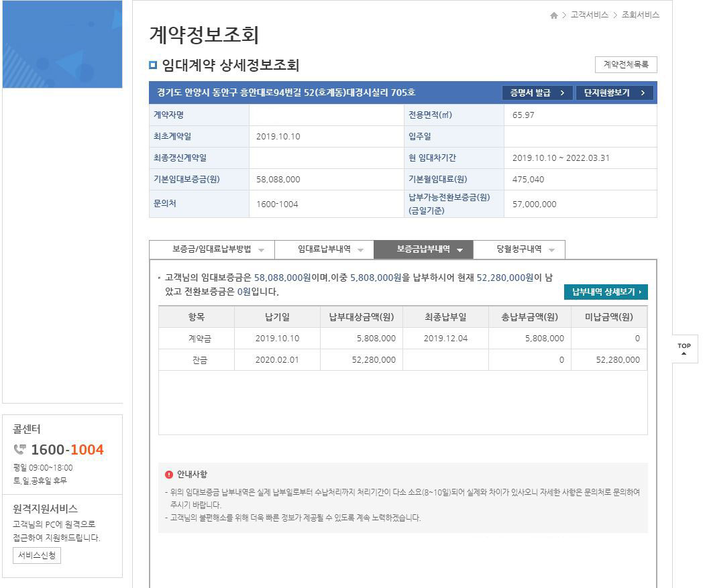Click the 총납부금액(원) column header
The height and width of the screenshot is (588, 703).
pos(529,317)
